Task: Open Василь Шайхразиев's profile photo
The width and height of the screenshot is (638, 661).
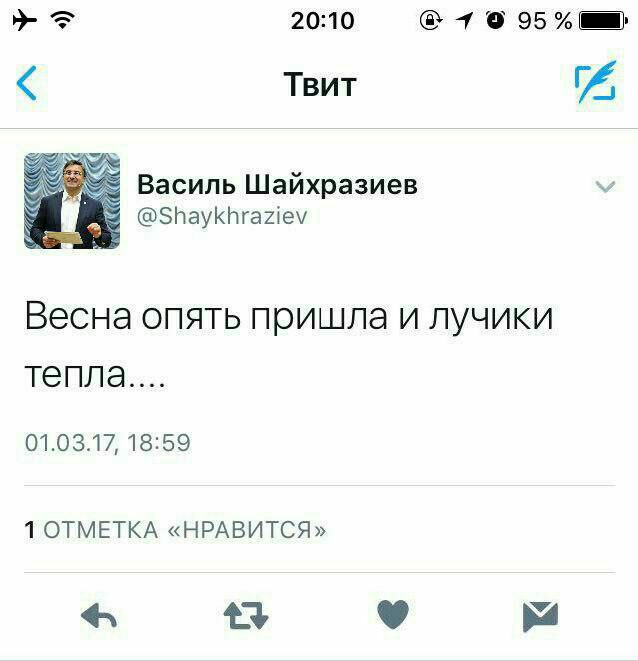Action: (72, 201)
